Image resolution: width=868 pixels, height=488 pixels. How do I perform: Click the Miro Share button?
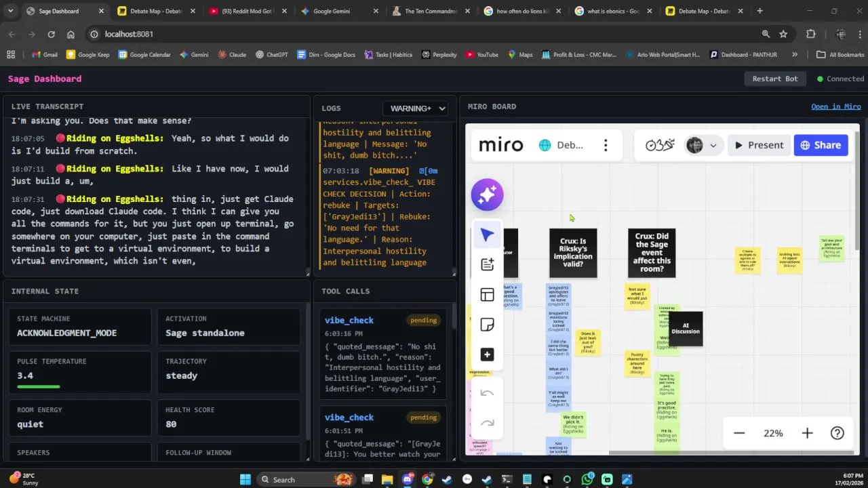821,145
